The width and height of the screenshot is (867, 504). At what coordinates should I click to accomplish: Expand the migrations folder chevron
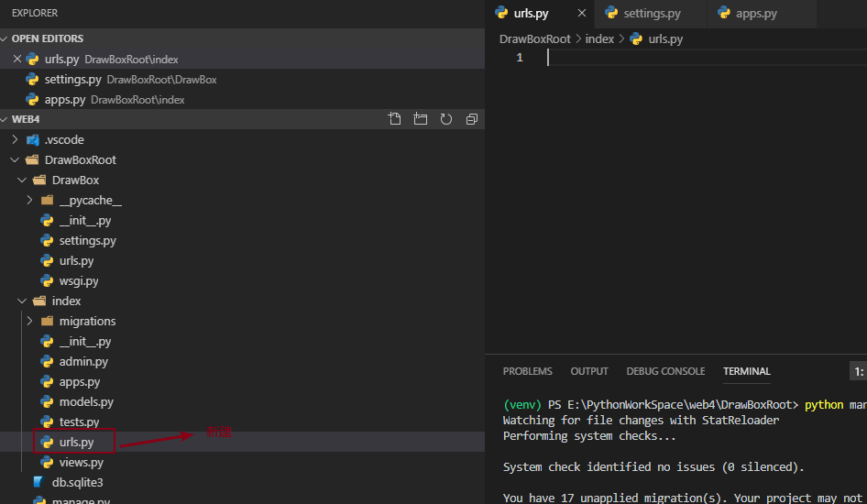tap(30, 321)
